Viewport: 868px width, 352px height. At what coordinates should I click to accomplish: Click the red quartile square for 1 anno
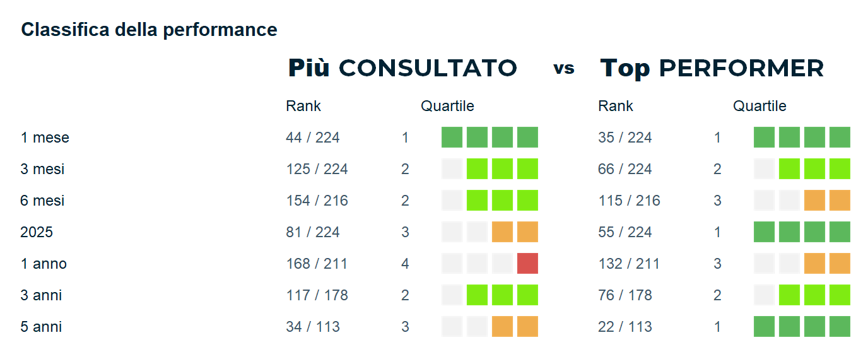point(527,264)
